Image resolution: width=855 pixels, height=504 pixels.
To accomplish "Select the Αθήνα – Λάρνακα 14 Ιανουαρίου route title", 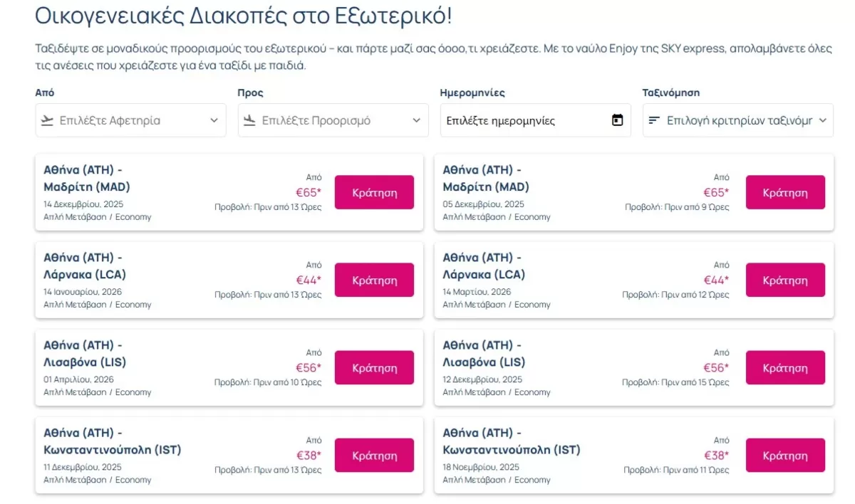I will pyautogui.click(x=85, y=266).
